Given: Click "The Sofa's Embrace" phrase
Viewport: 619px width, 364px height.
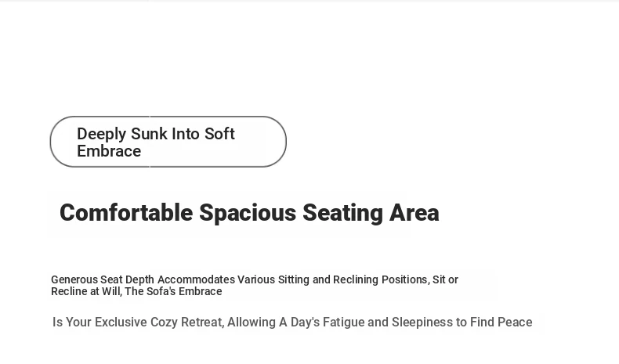Looking at the screenshot, I should pos(173,291).
